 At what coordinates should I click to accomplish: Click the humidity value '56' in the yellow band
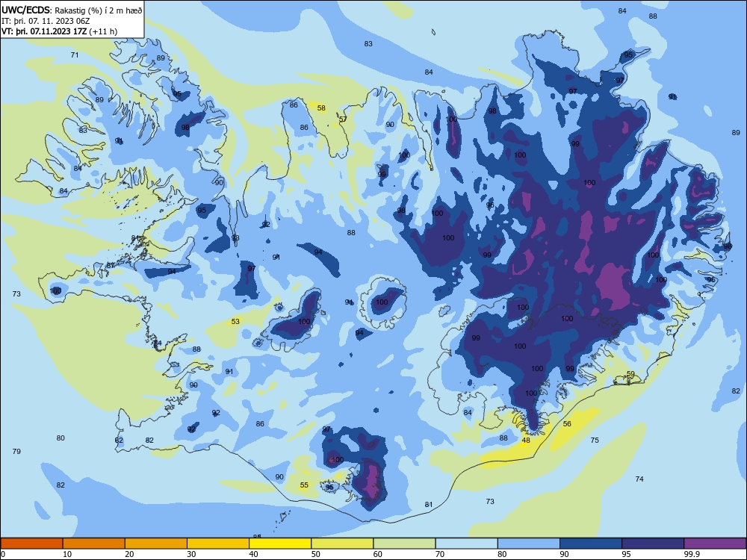(x=567, y=424)
